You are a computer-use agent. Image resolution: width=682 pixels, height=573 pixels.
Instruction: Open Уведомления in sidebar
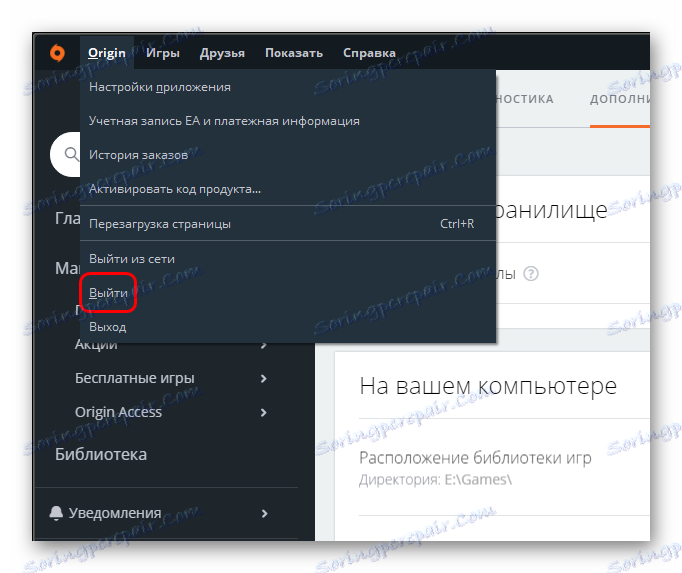pos(115,513)
